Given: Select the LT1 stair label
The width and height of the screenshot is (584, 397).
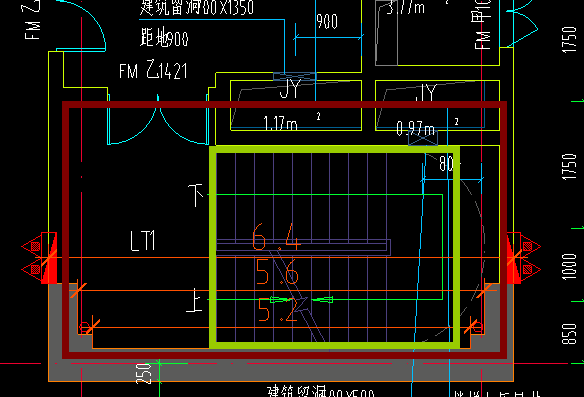Looking at the screenshot, I should tap(143, 241).
